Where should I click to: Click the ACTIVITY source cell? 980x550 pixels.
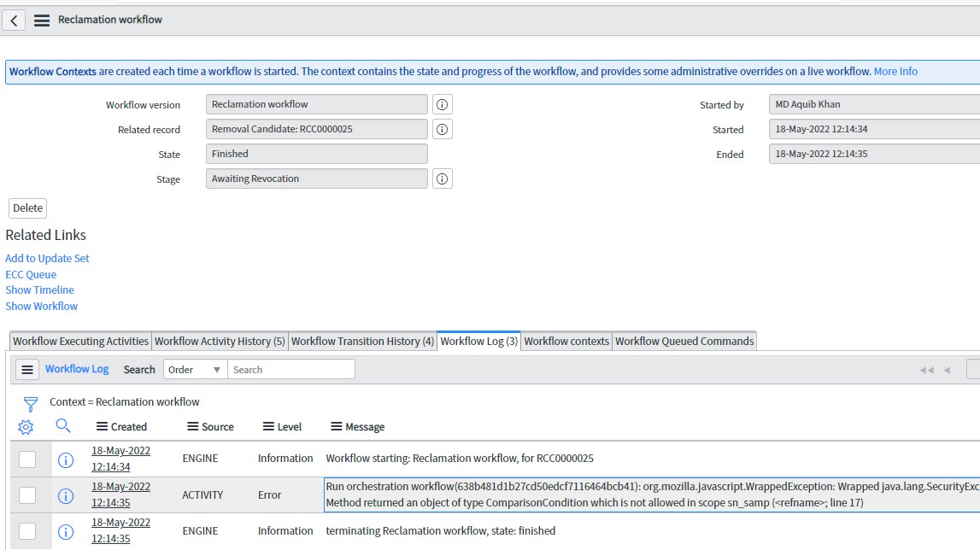pyautogui.click(x=202, y=495)
